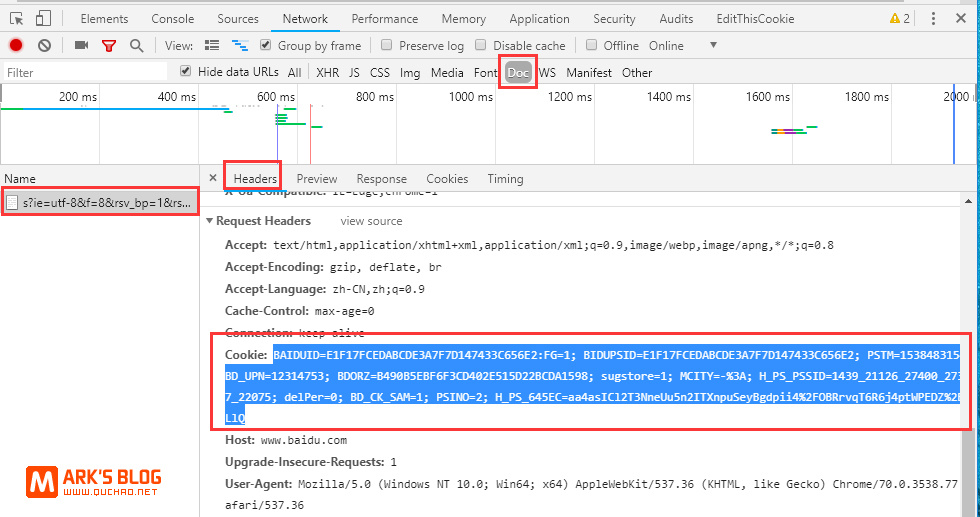Click the Name column header

(20, 179)
